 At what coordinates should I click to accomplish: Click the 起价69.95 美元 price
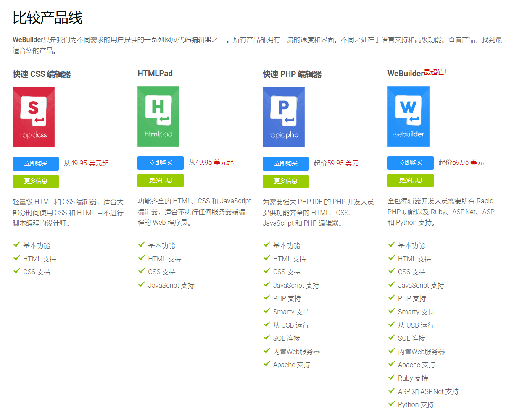[461, 163]
